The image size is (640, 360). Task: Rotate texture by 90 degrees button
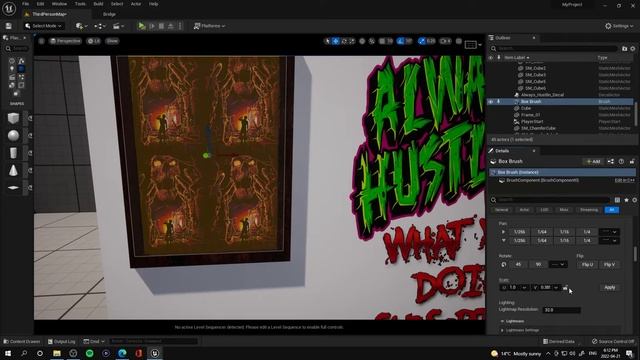(x=538, y=265)
